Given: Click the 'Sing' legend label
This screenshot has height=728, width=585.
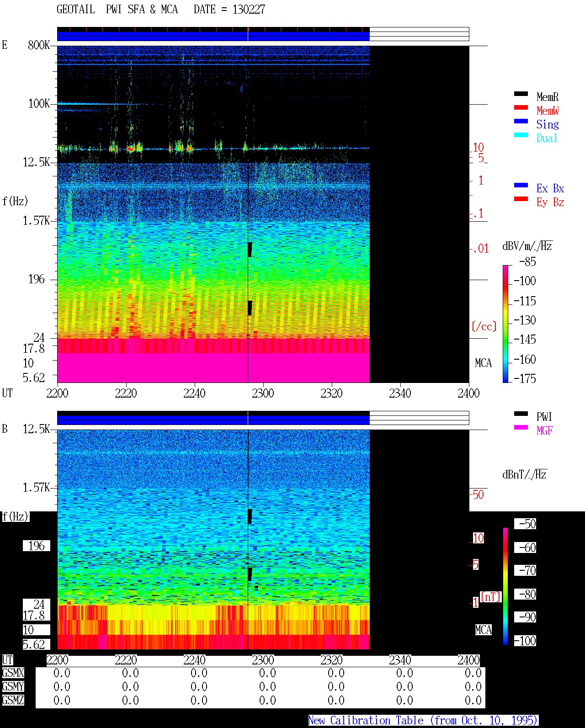Looking at the screenshot, I should [x=548, y=124].
